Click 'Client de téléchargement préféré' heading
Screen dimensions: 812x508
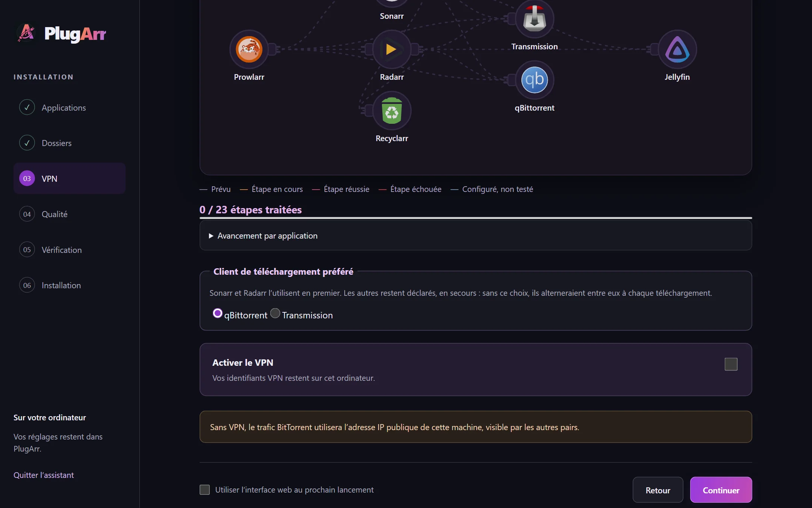(x=283, y=271)
